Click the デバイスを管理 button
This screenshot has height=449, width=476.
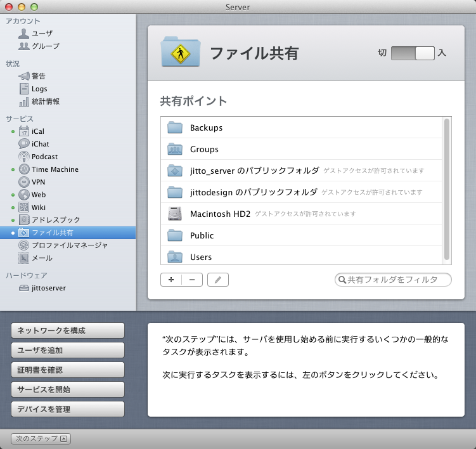(68, 409)
